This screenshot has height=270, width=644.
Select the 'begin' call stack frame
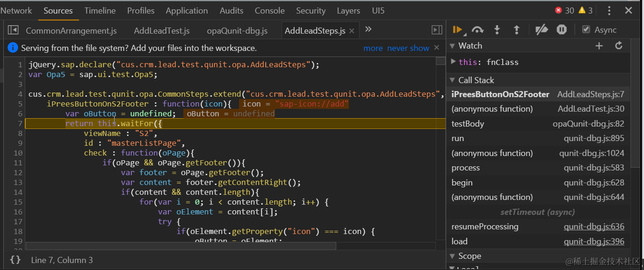pyautogui.click(x=538, y=183)
